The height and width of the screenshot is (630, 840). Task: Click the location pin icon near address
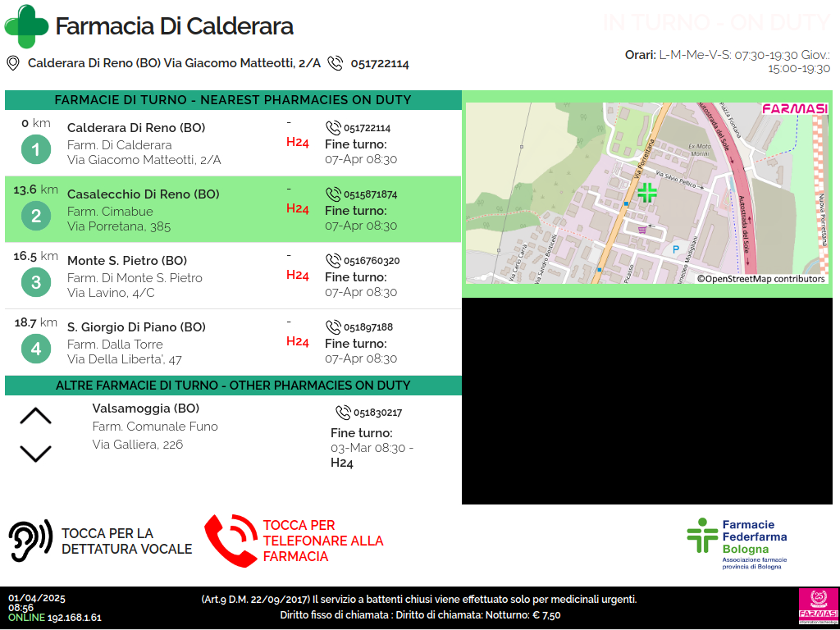(12, 63)
